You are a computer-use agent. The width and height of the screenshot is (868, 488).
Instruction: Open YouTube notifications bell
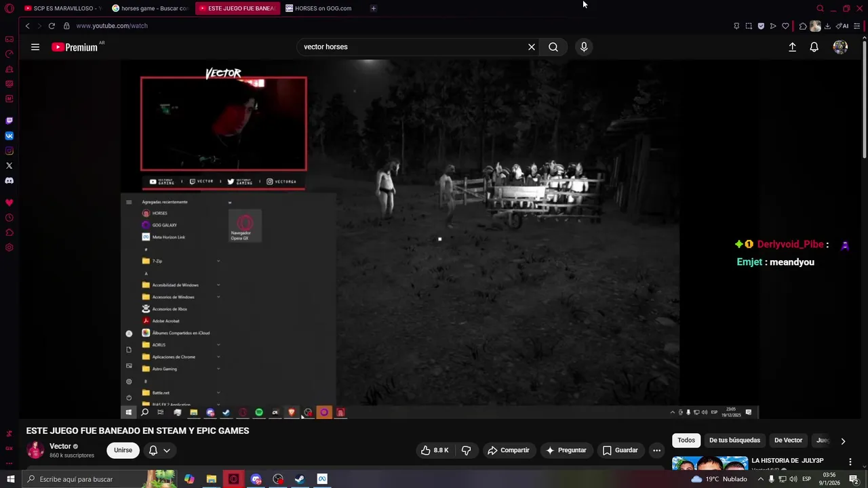pos(814,47)
